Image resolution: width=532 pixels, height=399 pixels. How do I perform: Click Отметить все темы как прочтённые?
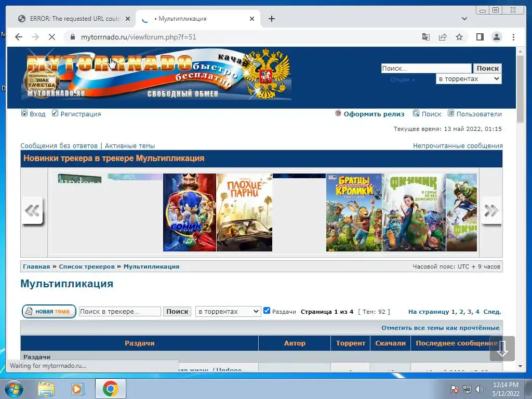(441, 328)
